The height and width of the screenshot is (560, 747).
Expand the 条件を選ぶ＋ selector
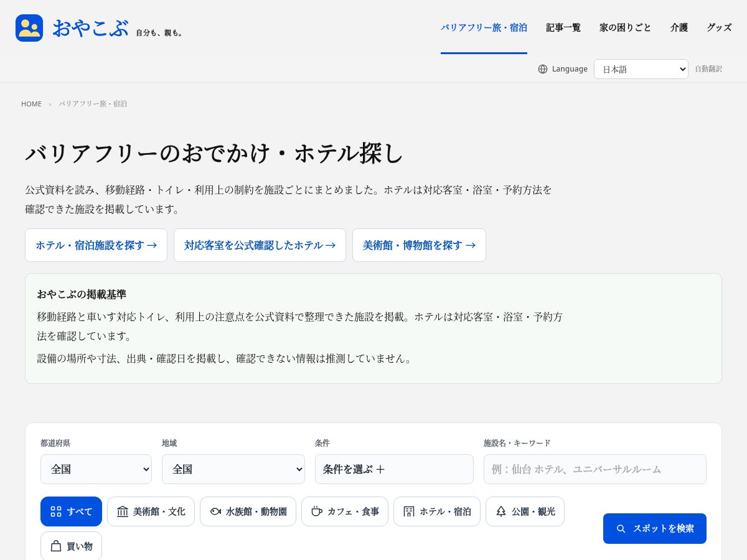coord(394,469)
